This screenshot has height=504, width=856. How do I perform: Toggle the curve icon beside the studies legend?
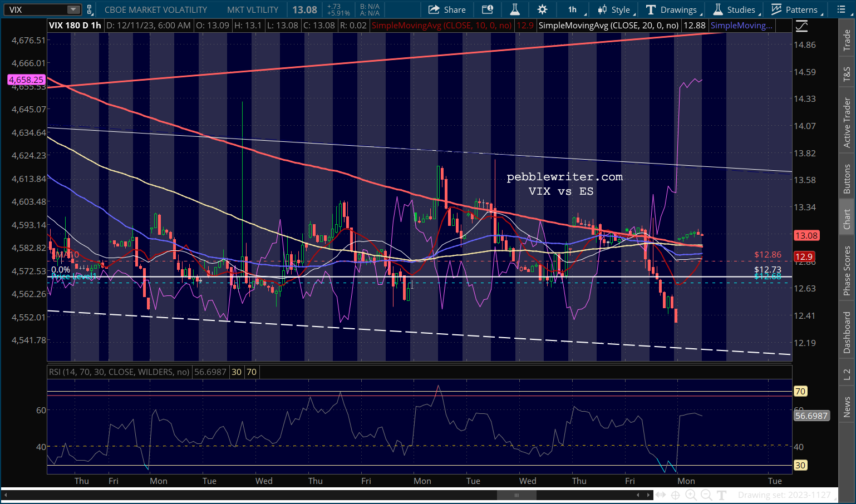coord(801,26)
